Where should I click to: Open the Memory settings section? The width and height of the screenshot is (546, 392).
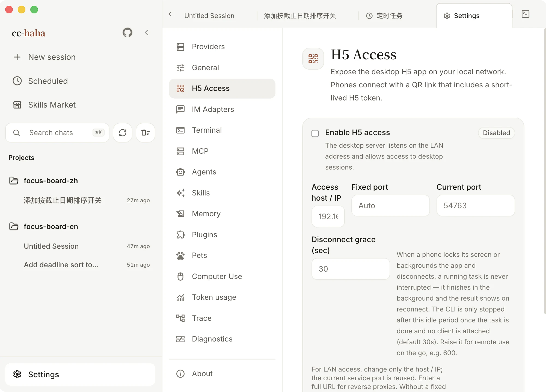222,214
